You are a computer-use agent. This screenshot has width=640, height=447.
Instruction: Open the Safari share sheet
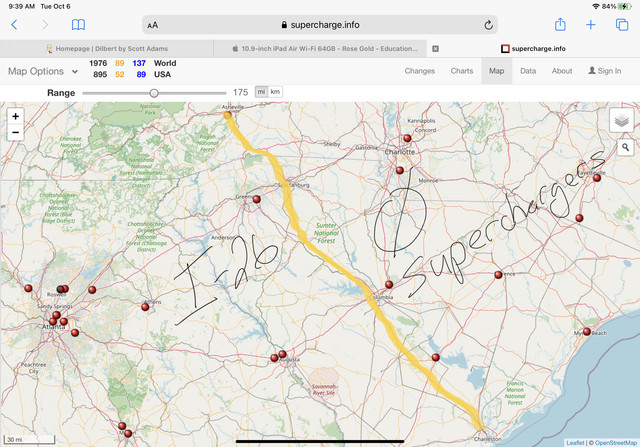tap(560, 24)
